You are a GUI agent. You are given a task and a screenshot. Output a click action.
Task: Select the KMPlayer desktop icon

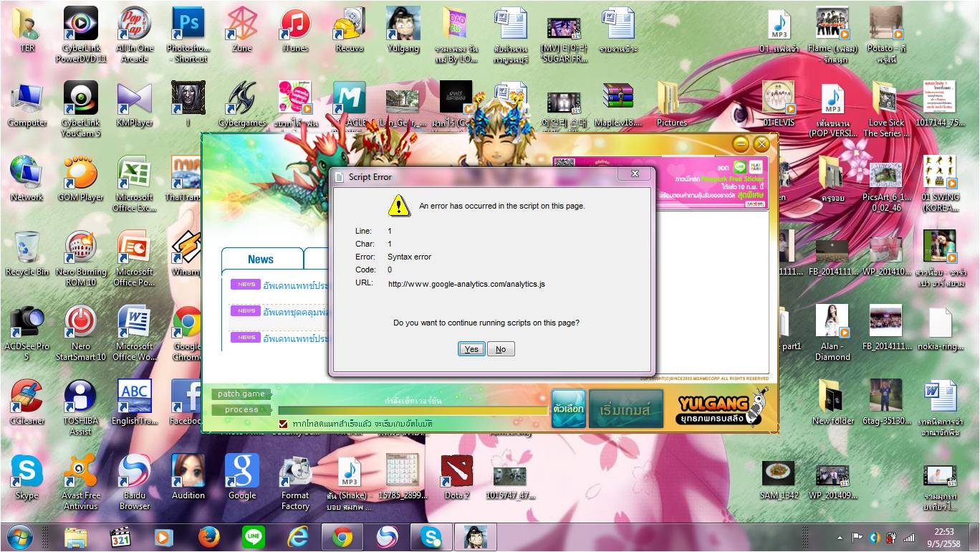(x=135, y=105)
